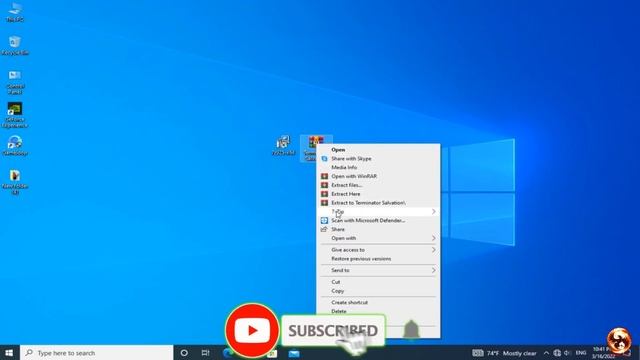
Task: Select the New folder (2) desktop icon
Action: (x=15, y=182)
